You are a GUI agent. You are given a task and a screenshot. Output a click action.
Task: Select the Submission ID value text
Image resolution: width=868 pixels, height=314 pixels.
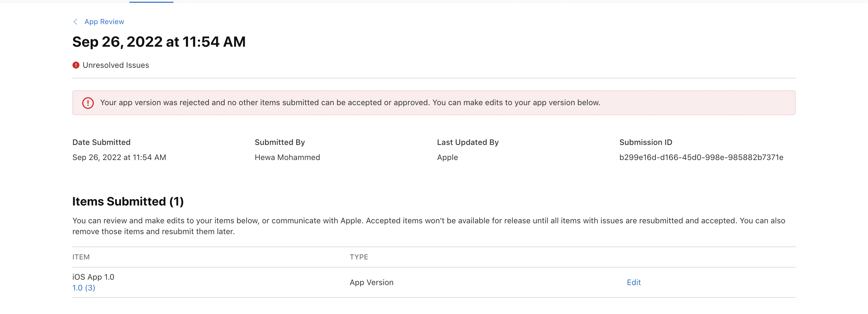click(x=701, y=157)
